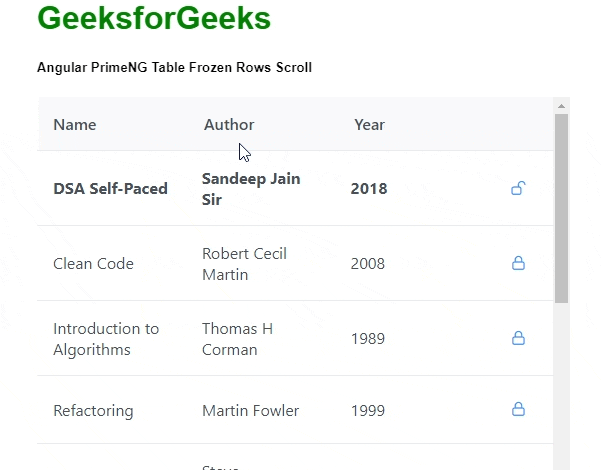
Task: Click author Martin Fowler
Action: 250,410
